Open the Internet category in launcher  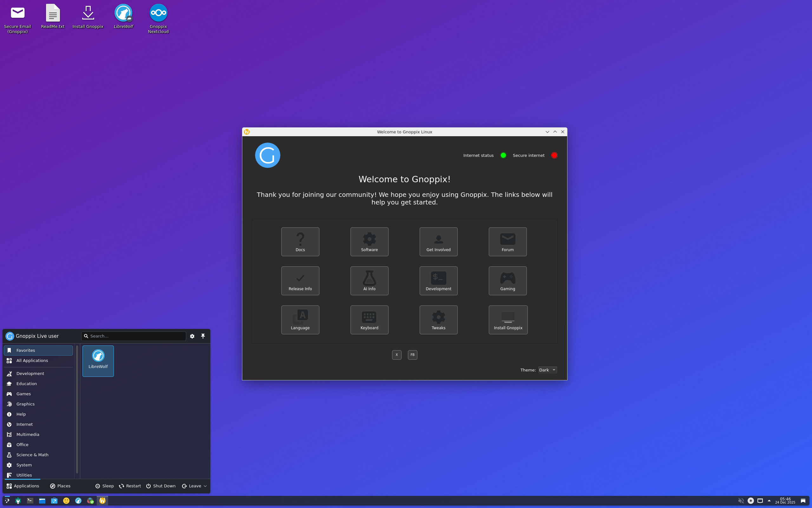[x=38, y=424]
